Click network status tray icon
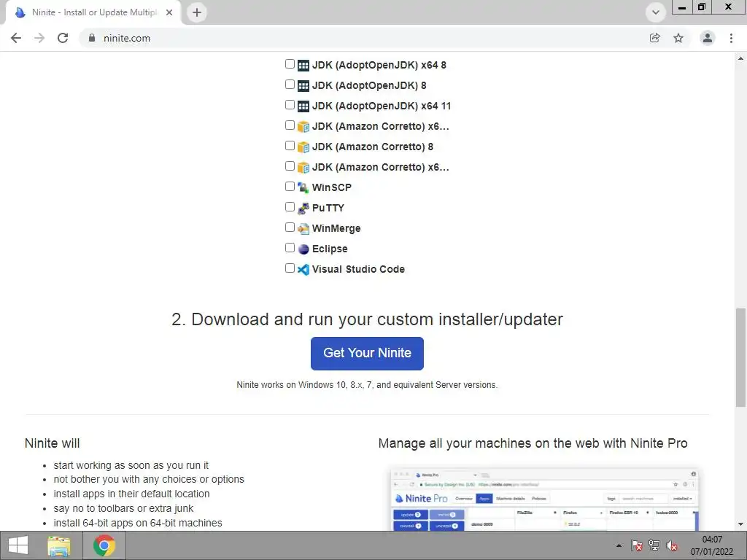 (654, 545)
